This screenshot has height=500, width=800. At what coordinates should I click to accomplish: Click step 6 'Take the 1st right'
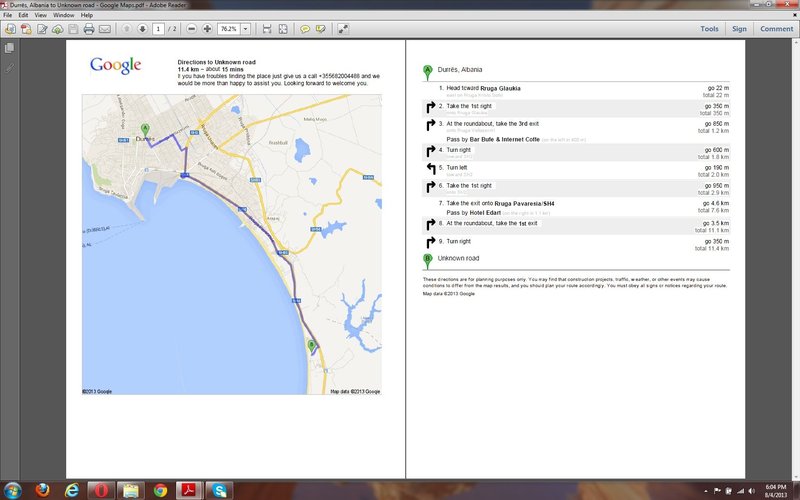click(469, 186)
